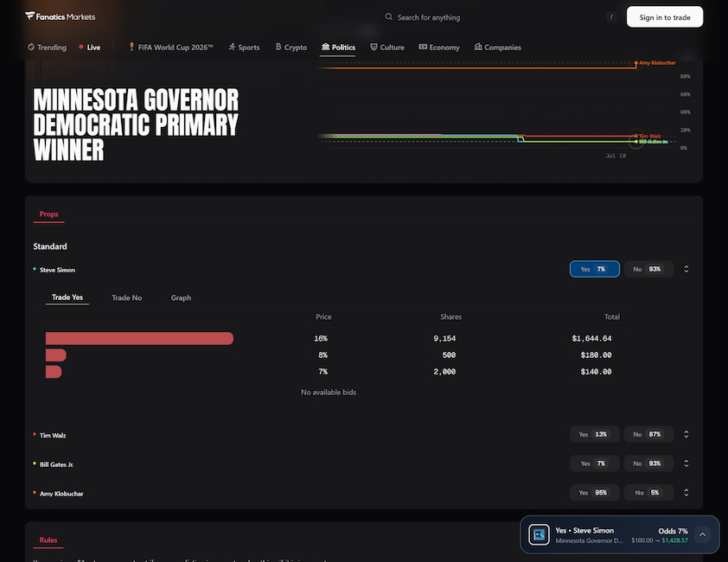This screenshot has height=562, width=728.
Task: Click the 7% depth bar
Action: click(x=54, y=372)
